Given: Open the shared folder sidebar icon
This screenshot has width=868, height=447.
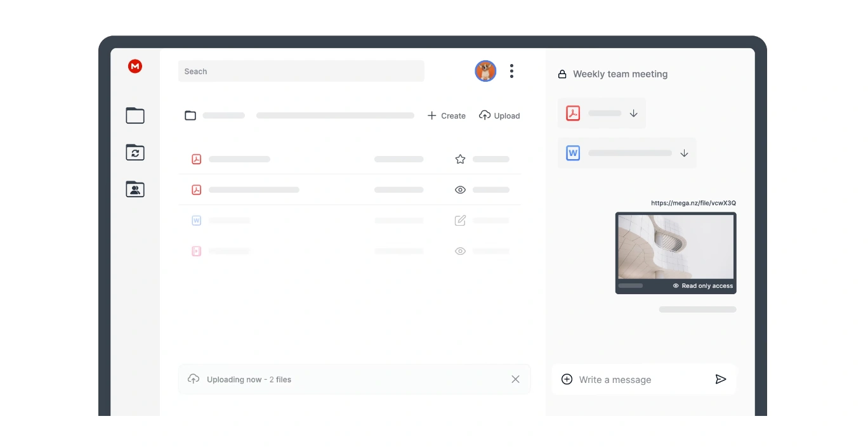Looking at the screenshot, I should (135, 189).
